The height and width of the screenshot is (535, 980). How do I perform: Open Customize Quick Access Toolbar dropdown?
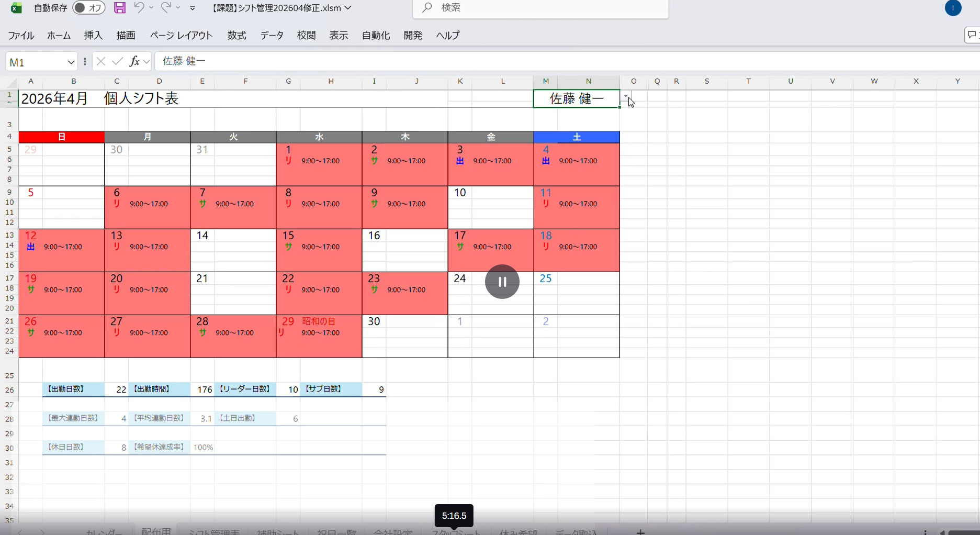coord(193,8)
